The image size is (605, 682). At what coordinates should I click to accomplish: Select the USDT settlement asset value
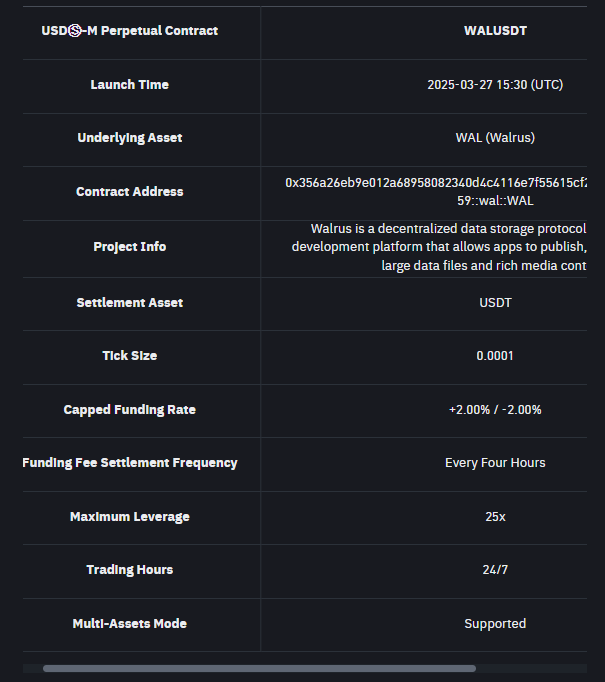[495, 303]
